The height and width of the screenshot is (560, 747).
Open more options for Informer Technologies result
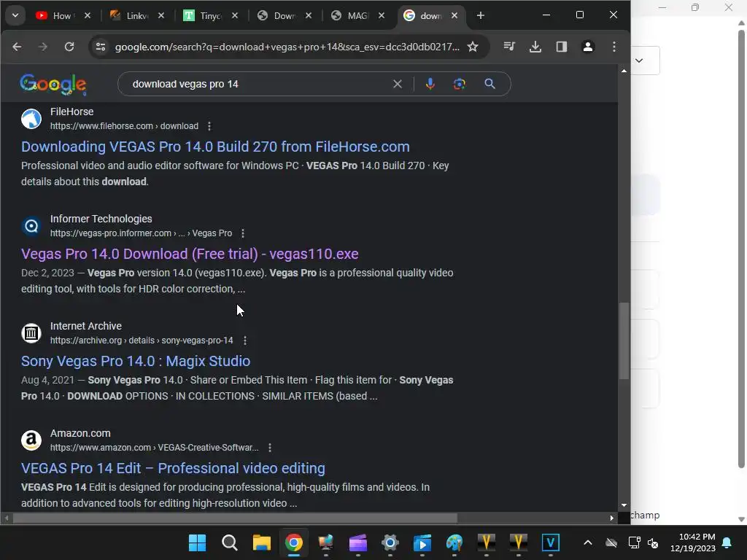click(x=243, y=233)
